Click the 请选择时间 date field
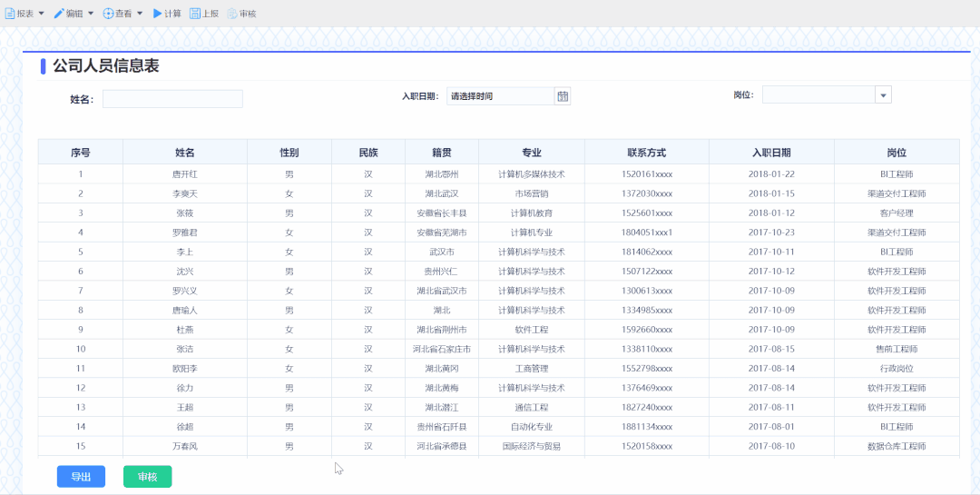Screen dimensions: 980x495 pos(499,96)
